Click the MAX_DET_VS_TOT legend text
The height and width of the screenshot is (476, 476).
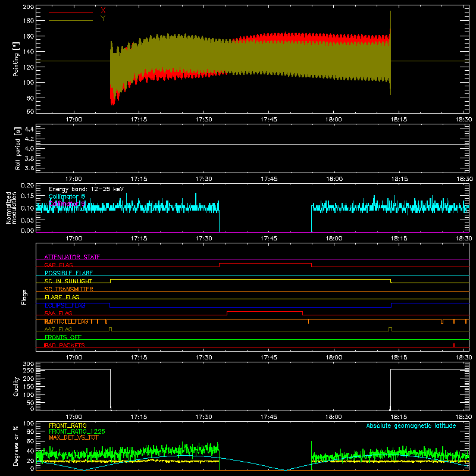point(73,437)
